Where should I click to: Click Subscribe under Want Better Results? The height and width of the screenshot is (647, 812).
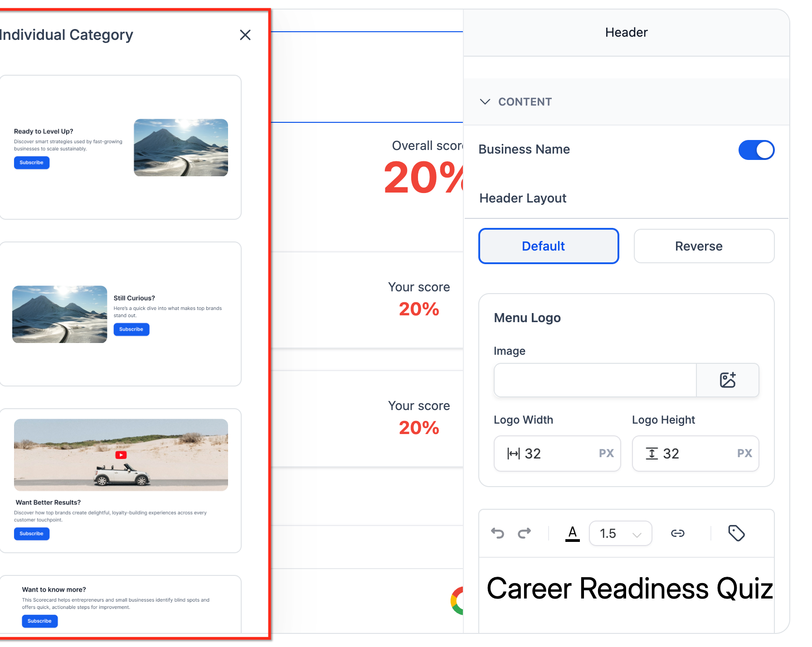pos(32,534)
